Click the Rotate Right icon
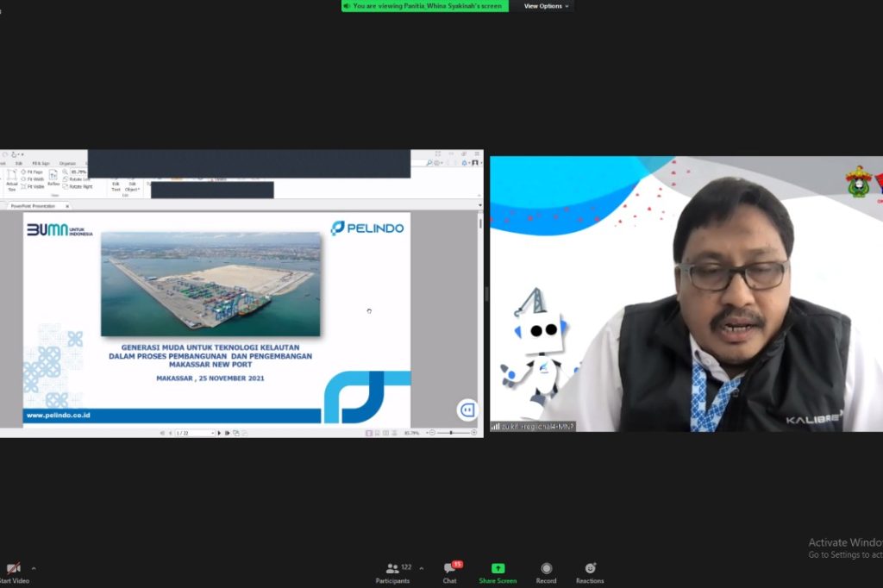Image resolution: width=883 pixels, height=588 pixels. 78,186
